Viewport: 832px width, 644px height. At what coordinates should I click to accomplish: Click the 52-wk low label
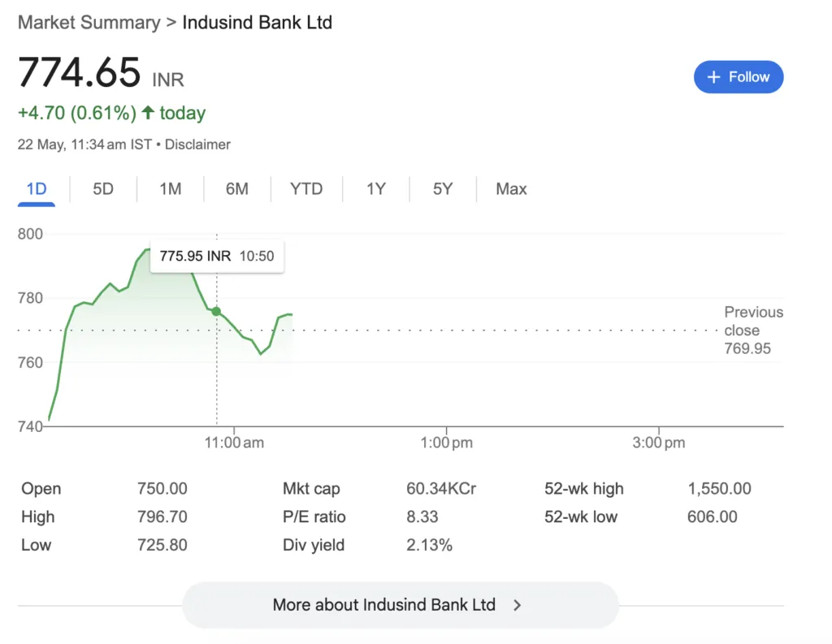click(x=580, y=516)
